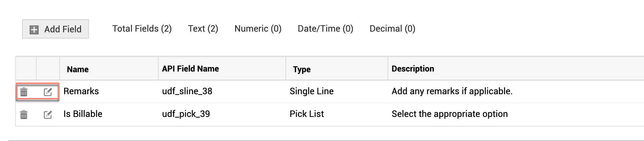The width and height of the screenshot is (644, 141).
Task: Filter by Date/Time (0) fields
Action: point(325,29)
